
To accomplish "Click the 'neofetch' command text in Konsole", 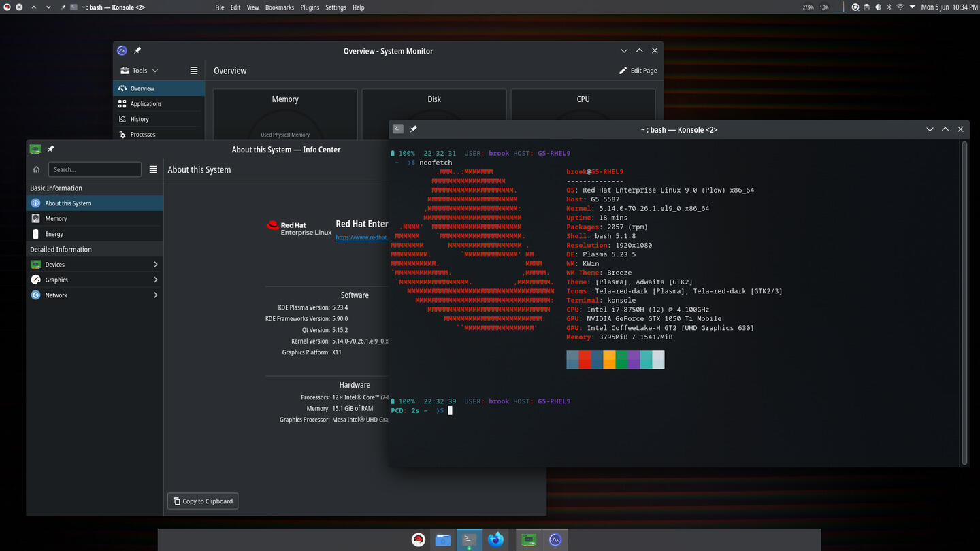I will (x=436, y=163).
